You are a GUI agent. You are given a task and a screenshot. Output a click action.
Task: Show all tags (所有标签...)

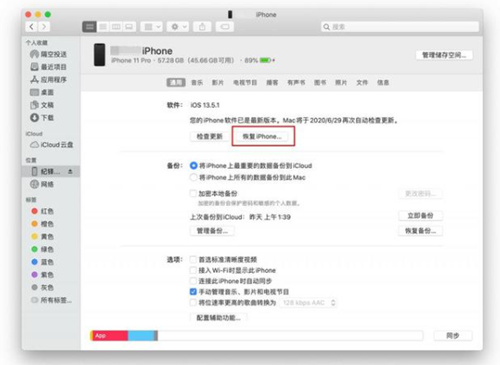pos(51,300)
